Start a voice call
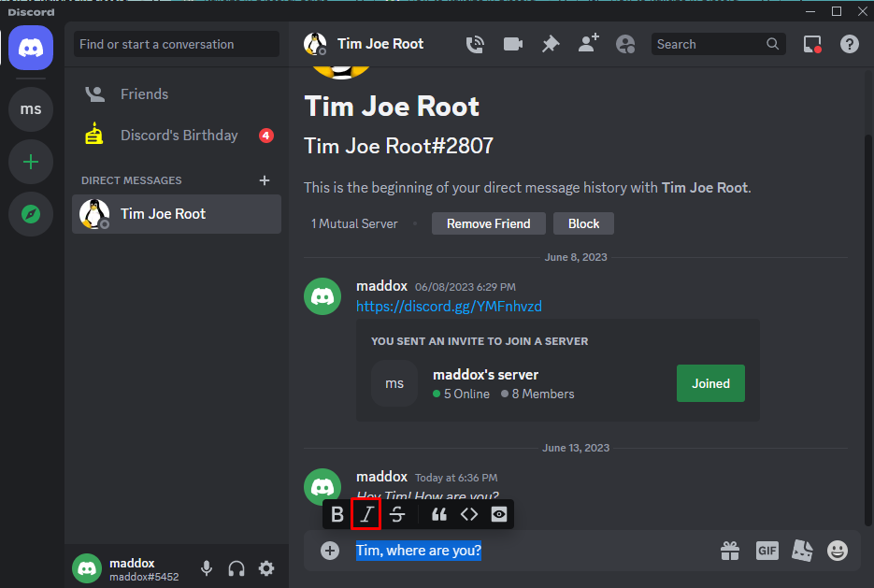The width and height of the screenshot is (874, 588). pyautogui.click(x=475, y=44)
